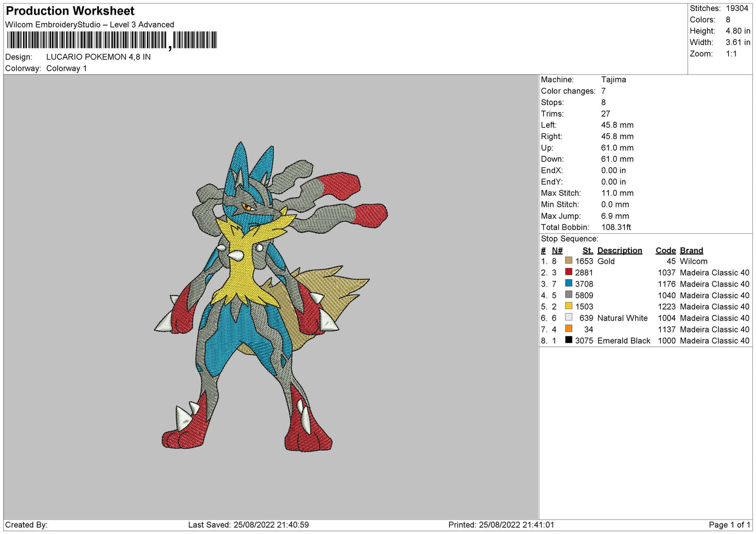This screenshot has height=534, width=756.
Task: Click the Emerald Black color swatch
Action: pos(568,340)
